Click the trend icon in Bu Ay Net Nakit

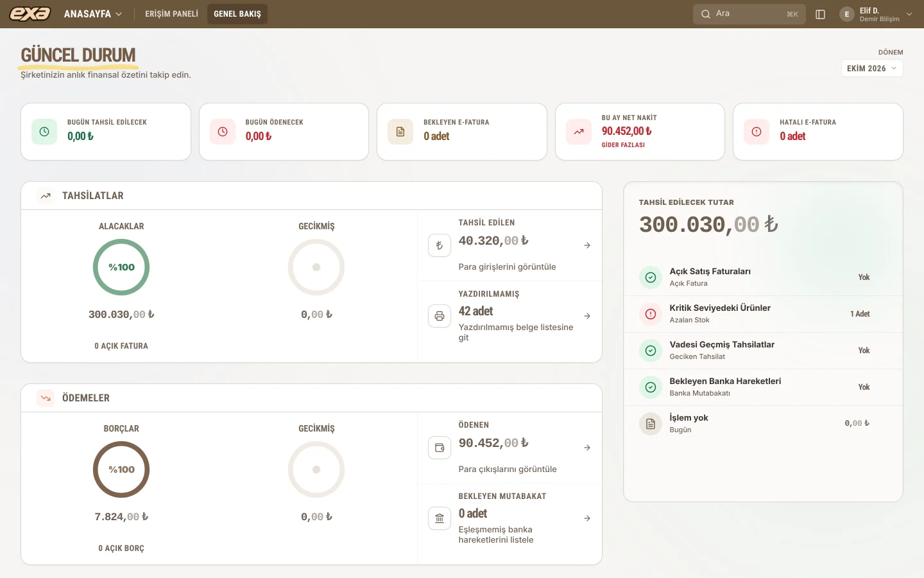579,132
